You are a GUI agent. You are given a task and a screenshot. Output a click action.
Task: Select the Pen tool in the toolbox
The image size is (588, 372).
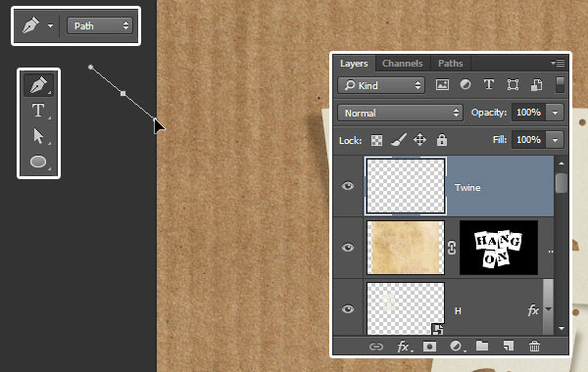pos(38,84)
